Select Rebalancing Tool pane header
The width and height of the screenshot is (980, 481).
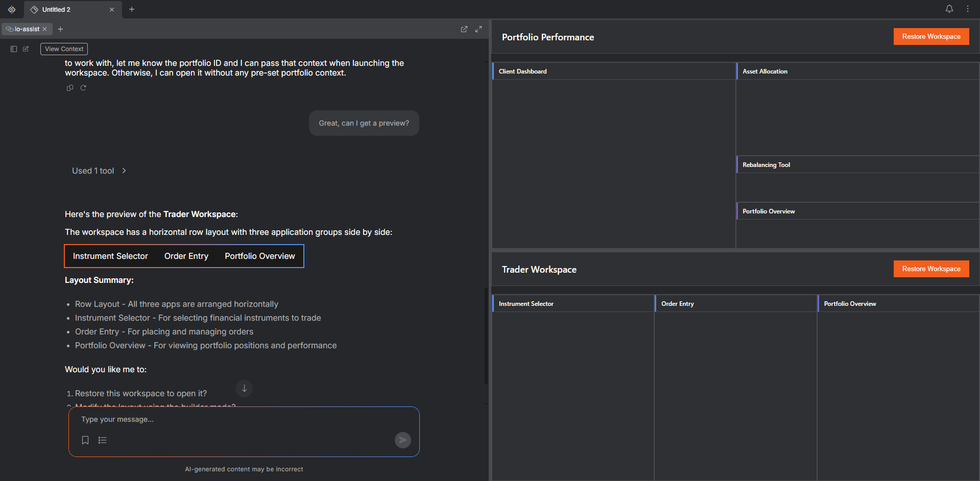pyautogui.click(x=857, y=165)
